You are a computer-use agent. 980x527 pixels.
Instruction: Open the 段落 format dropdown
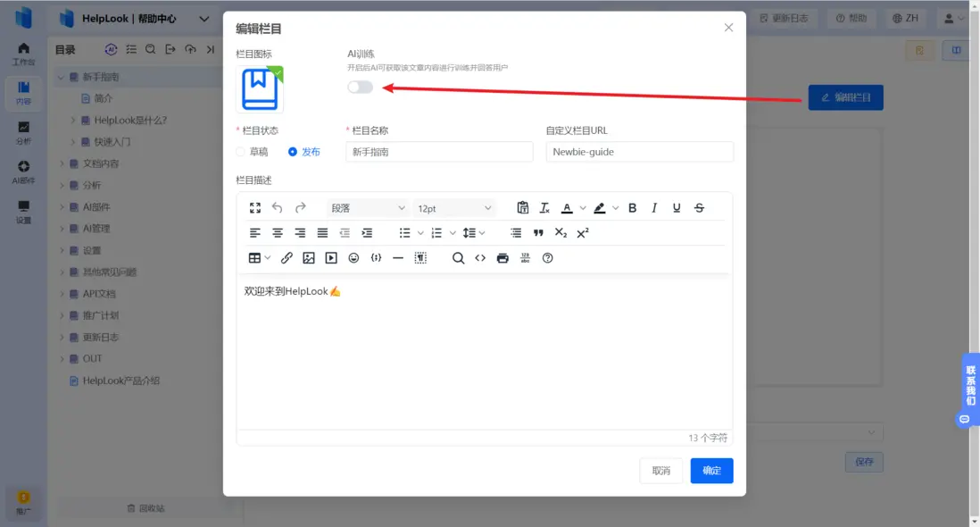click(368, 208)
